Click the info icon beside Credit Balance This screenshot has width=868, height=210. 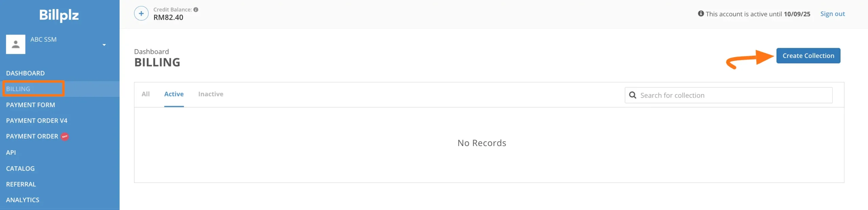click(196, 9)
